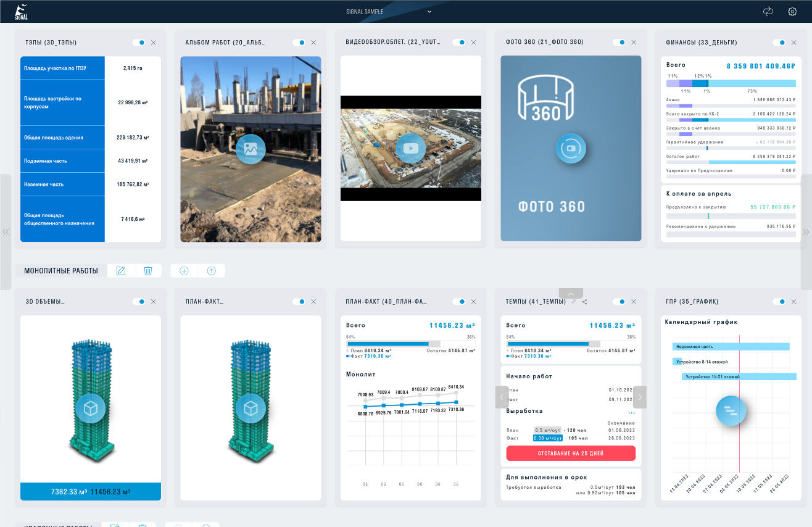The height and width of the screenshot is (527, 812).
Task: Click the Отставание на 25 дней button
Action: (x=571, y=453)
